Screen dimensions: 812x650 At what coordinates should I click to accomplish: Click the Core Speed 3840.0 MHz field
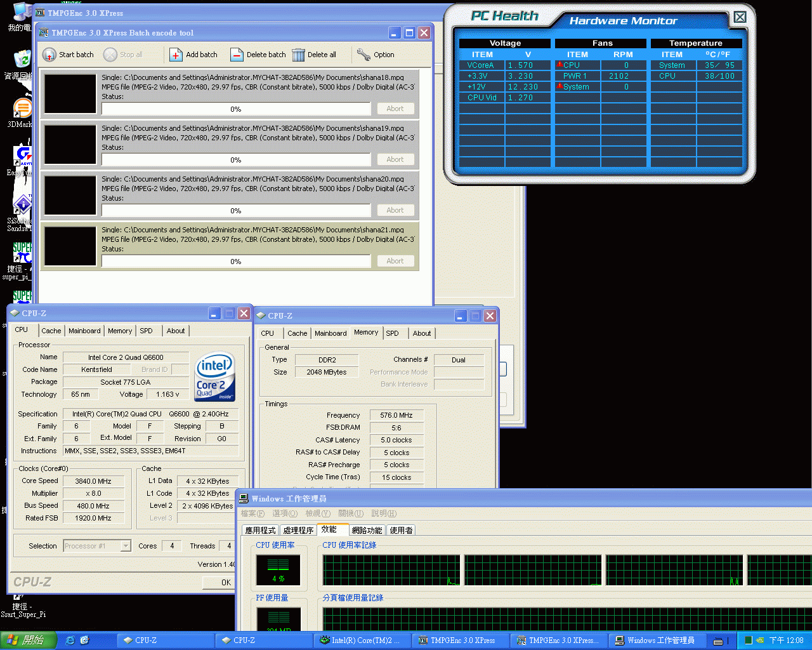point(93,481)
